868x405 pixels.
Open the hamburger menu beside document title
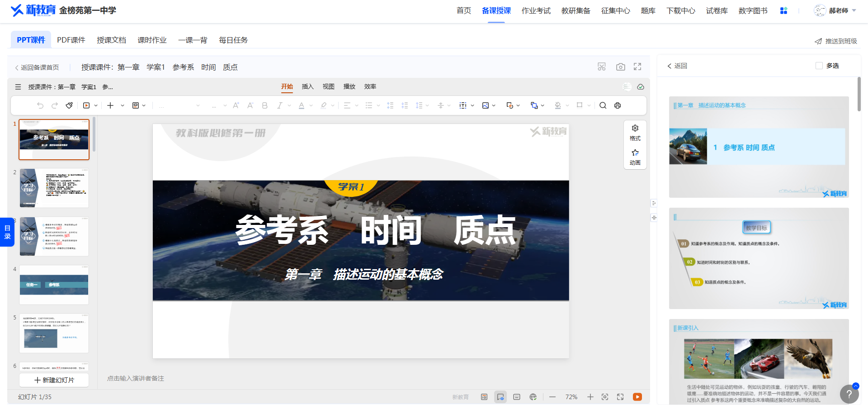click(18, 87)
